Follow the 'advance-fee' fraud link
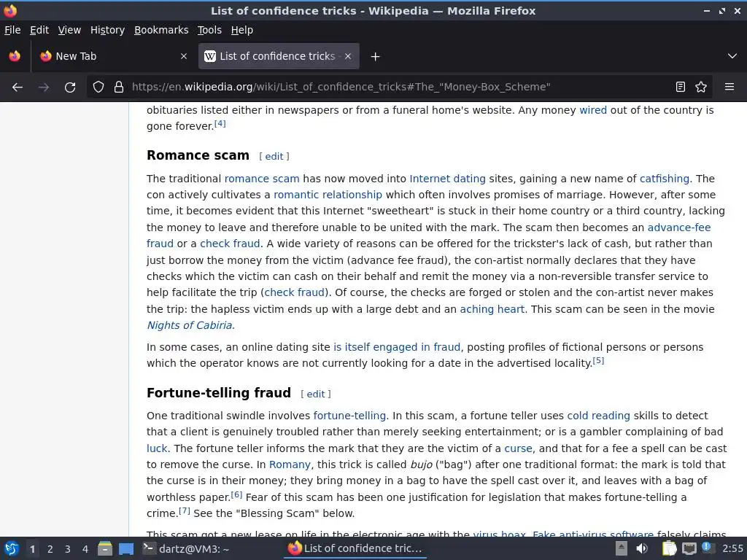The width and height of the screenshot is (747, 560). click(x=679, y=227)
